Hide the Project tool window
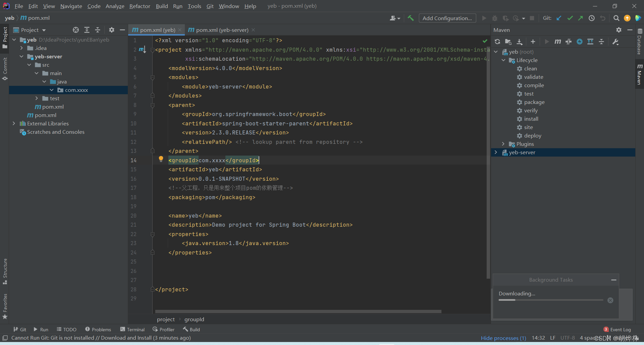The image size is (644, 345). [x=122, y=30]
